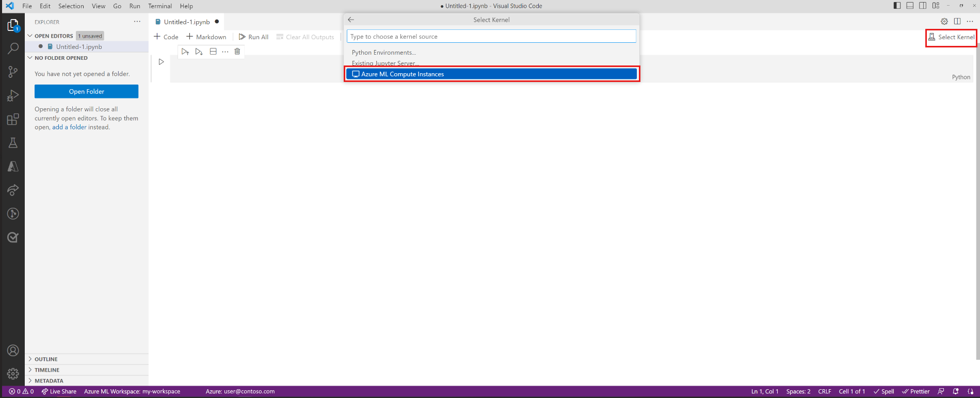Go back using kernel picker arrow
This screenshot has height=398, width=980.
pyautogui.click(x=351, y=20)
